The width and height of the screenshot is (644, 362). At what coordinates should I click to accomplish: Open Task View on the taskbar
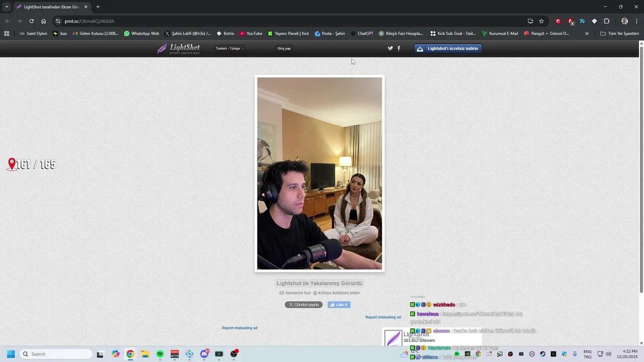click(x=100, y=354)
